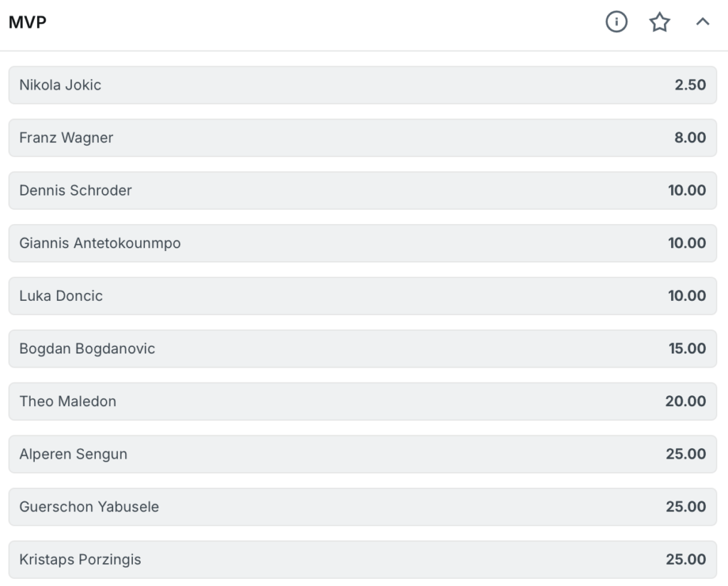Add Kristaps Porzingis MVP selection

[x=363, y=559]
